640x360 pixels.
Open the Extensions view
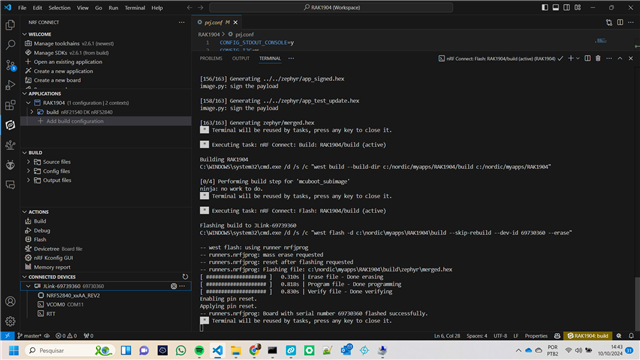(x=10, y=105)
